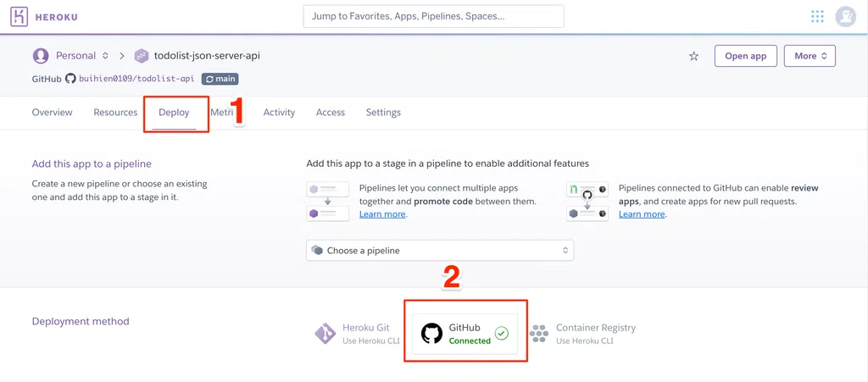Open the Resources tab
868x382 pixels.
pyautogui.click(x=115, y=113)
